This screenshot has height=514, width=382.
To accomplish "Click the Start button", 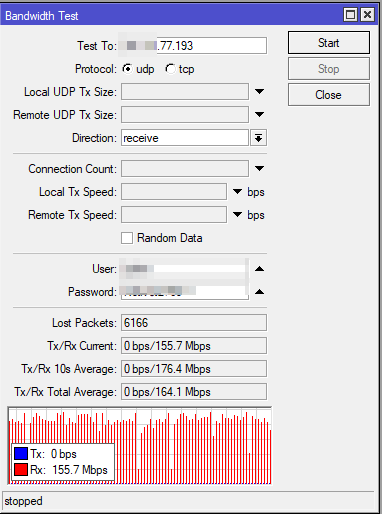I will click(329, 43).
